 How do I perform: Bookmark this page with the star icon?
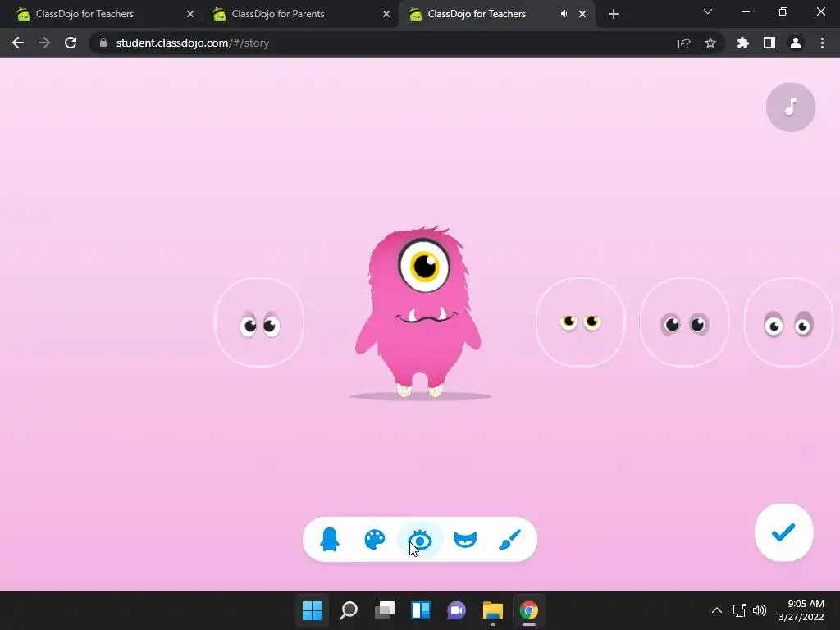710,43
